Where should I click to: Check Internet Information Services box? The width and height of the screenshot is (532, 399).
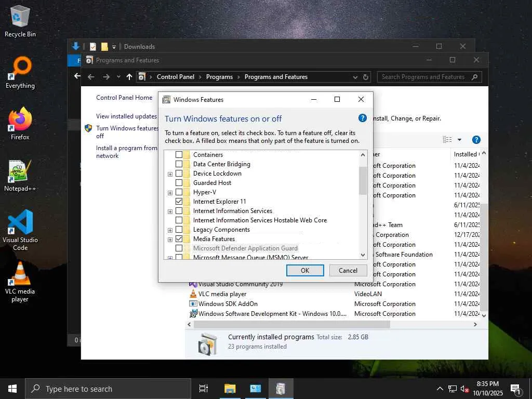[179, 211]
